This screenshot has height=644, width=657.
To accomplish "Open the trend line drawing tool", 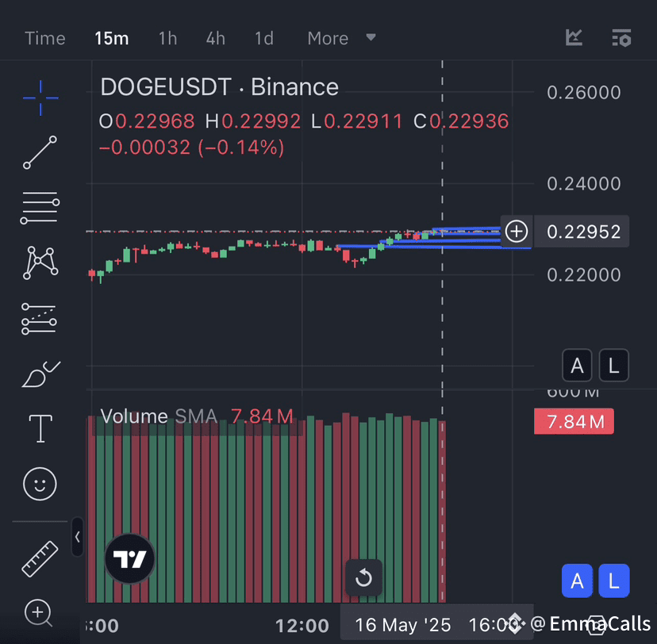I will point(39,152).
